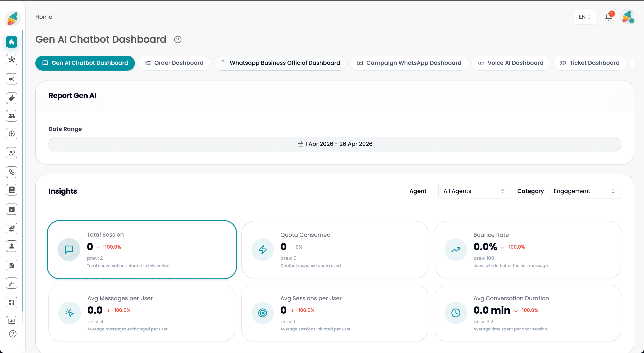
Task: Open the burger and drink icon in sidebar
Action: click(x=12, y=229)
